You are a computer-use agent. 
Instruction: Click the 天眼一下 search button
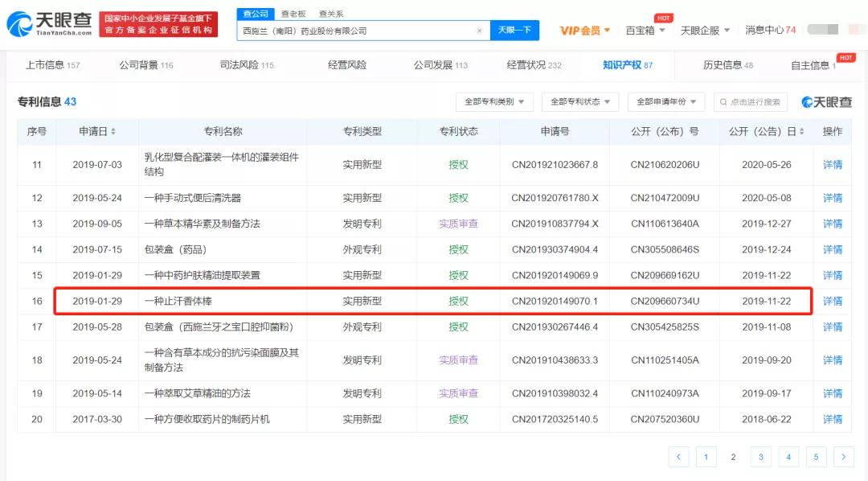click(x=515, y=30)
